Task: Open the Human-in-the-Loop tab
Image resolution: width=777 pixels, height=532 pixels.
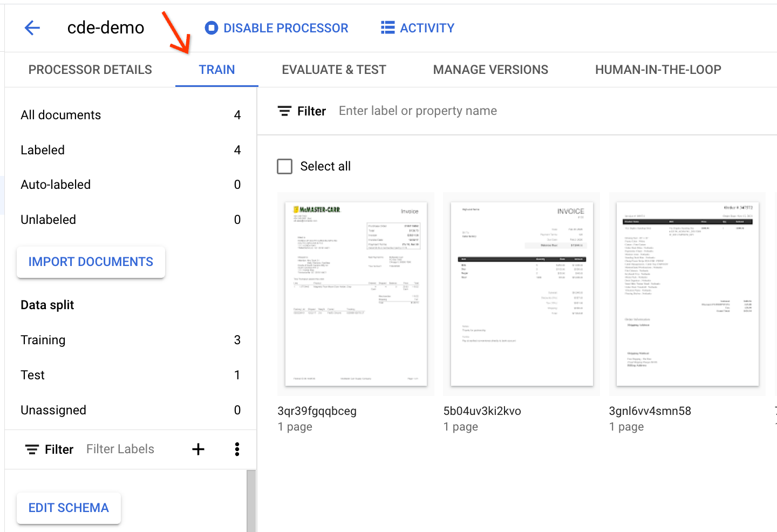Action: (658, 70)
